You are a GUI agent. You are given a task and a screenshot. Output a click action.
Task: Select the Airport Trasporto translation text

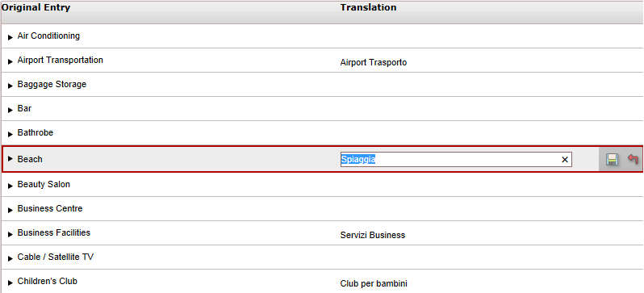(x=374, y=62)
